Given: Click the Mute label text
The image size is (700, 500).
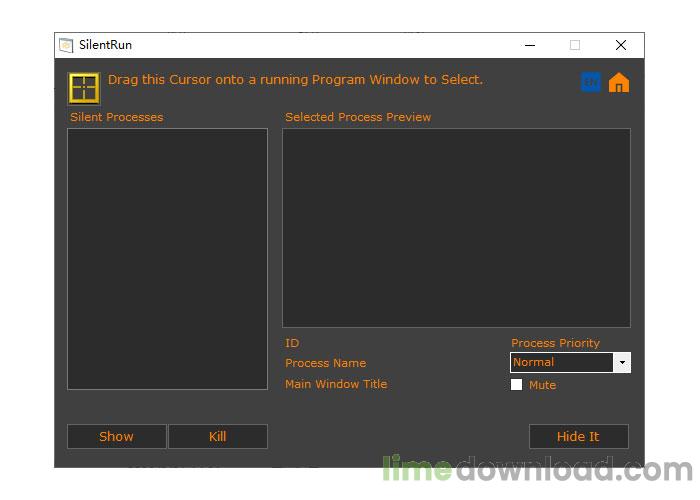Looking at the screenshot, I should click(542, 385).
